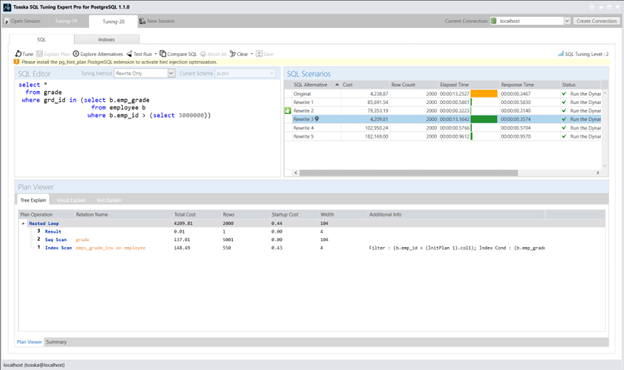Viewport: 624px width, 370px height.
Task: Open the Visual Explain tab
Action: 71,200
